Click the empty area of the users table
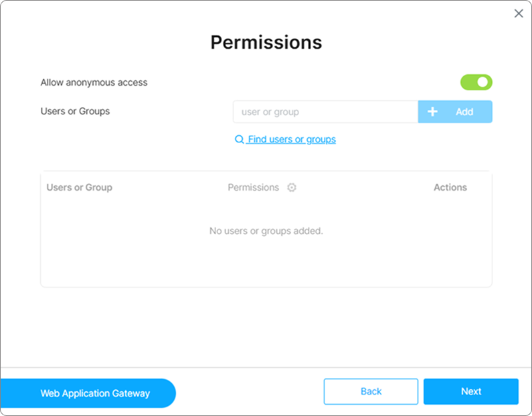Screen dimensions: 532x416 tap(266, 264)
